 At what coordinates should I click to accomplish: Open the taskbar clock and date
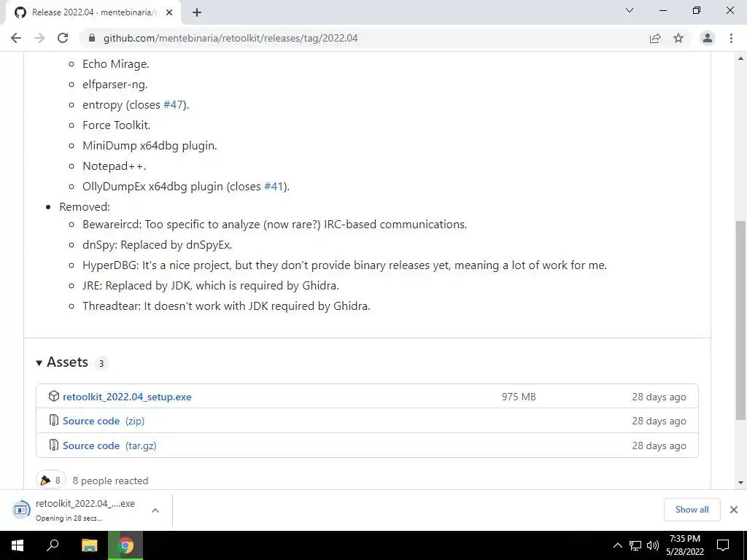pyautogui.click(x=684, y=545)
